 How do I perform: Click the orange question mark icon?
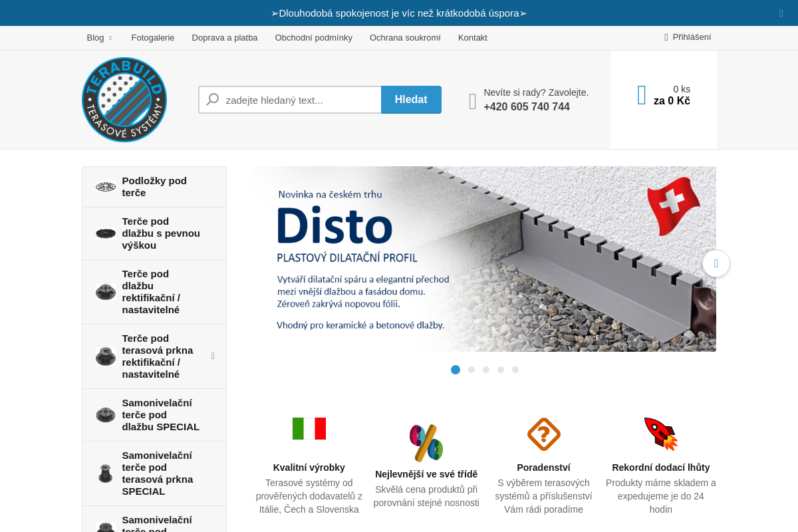[544, 434]
